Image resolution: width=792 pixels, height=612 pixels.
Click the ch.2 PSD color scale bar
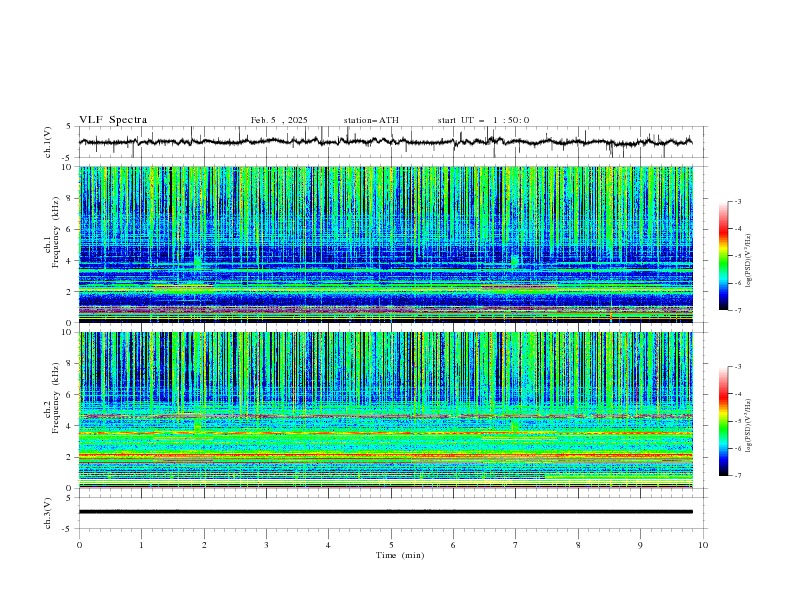point(723,421)
